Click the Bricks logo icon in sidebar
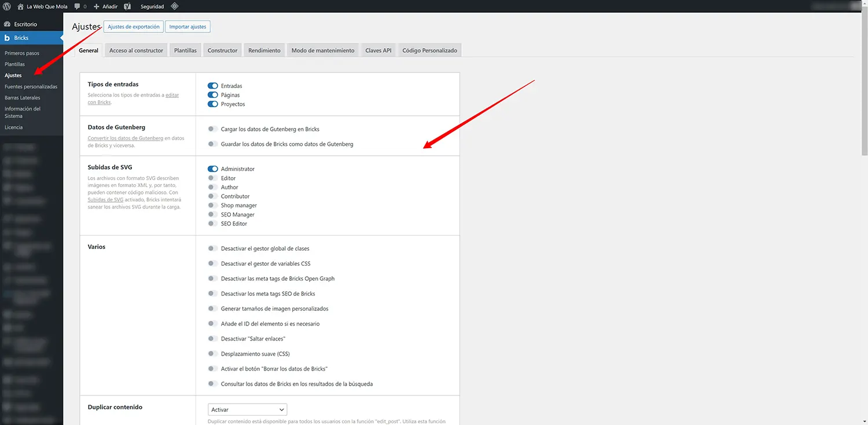Screen dimensions: 868x425 pos(7,38)
